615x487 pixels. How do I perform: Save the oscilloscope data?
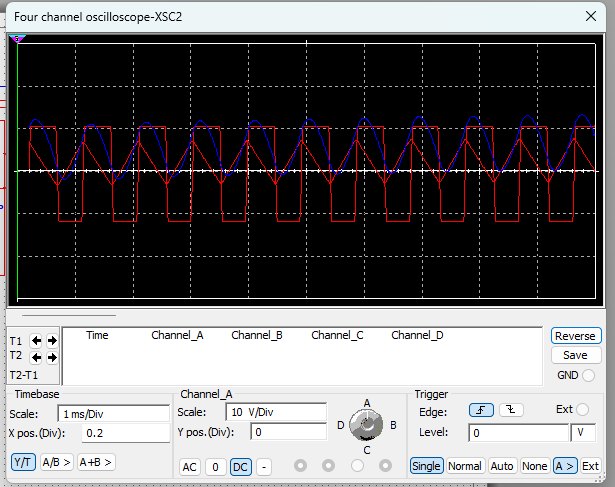(575, 355)
